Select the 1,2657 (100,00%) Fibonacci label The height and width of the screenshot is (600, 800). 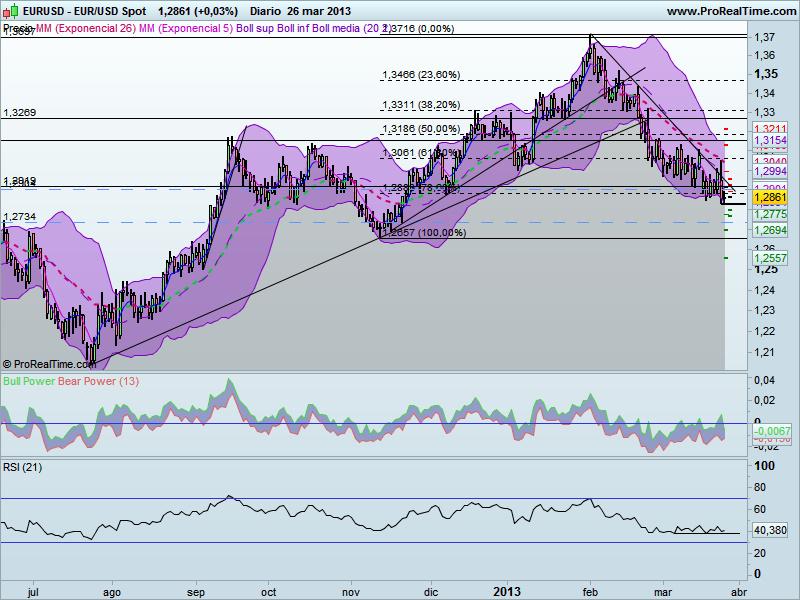point(423,233)
